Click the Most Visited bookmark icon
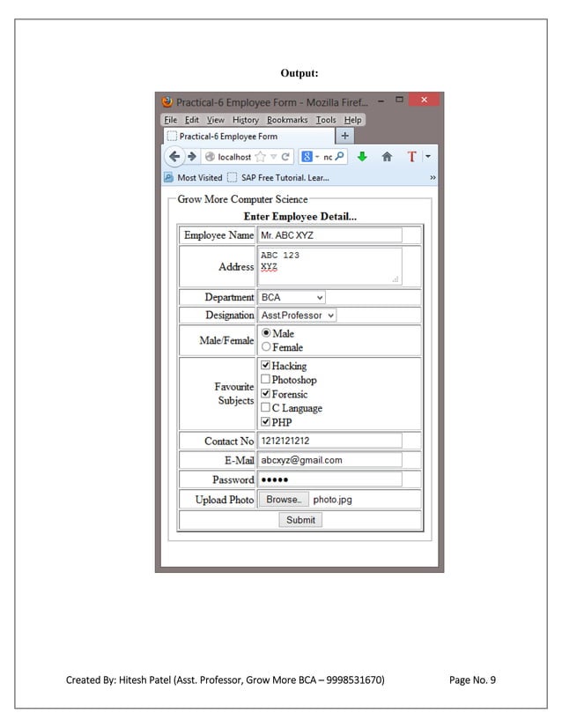The width and height of the screenshot is (562, 728). [168, 177]
